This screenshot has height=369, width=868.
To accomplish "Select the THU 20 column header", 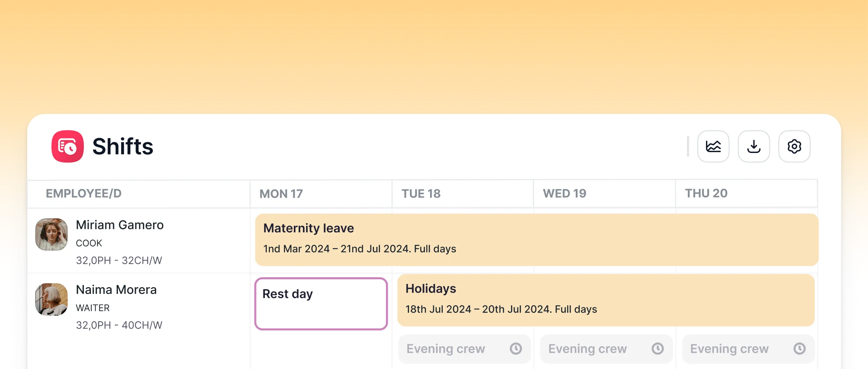I will (706, 193).
